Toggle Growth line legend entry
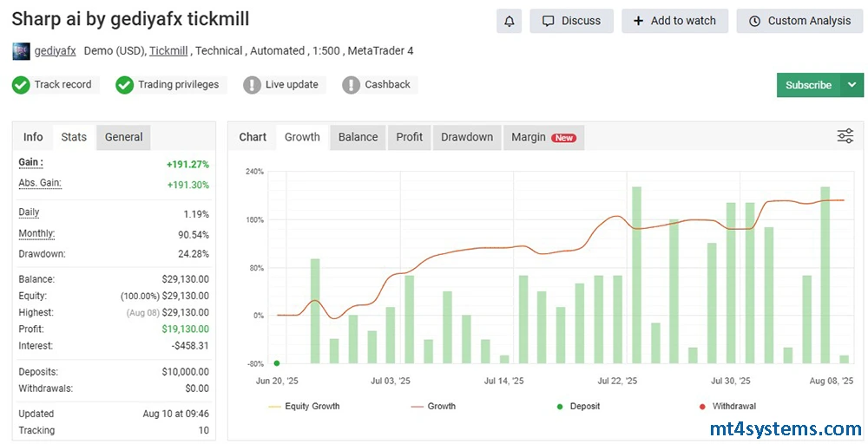Viewport: 868px width, 444px height. coord(441,406)
